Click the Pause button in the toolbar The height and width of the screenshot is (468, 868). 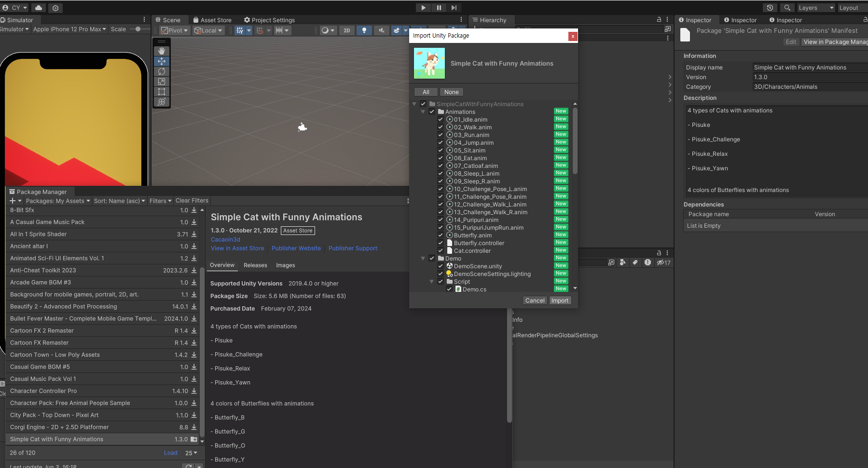(439, 8)
